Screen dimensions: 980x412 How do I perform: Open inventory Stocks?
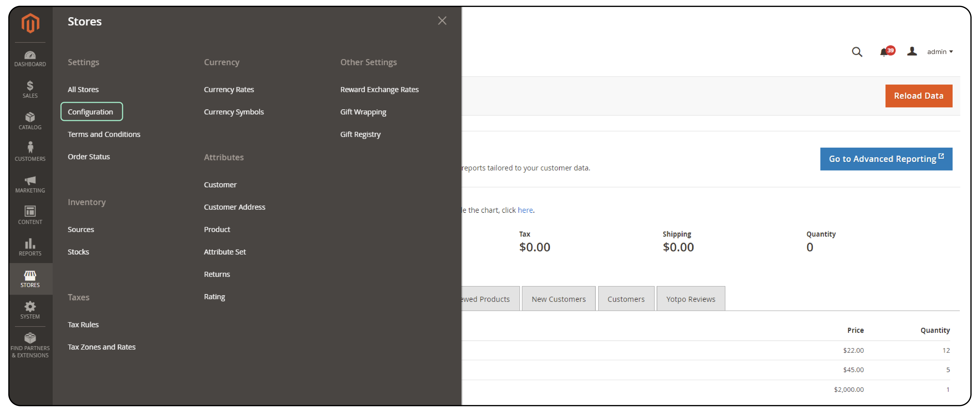pos(78,252)
